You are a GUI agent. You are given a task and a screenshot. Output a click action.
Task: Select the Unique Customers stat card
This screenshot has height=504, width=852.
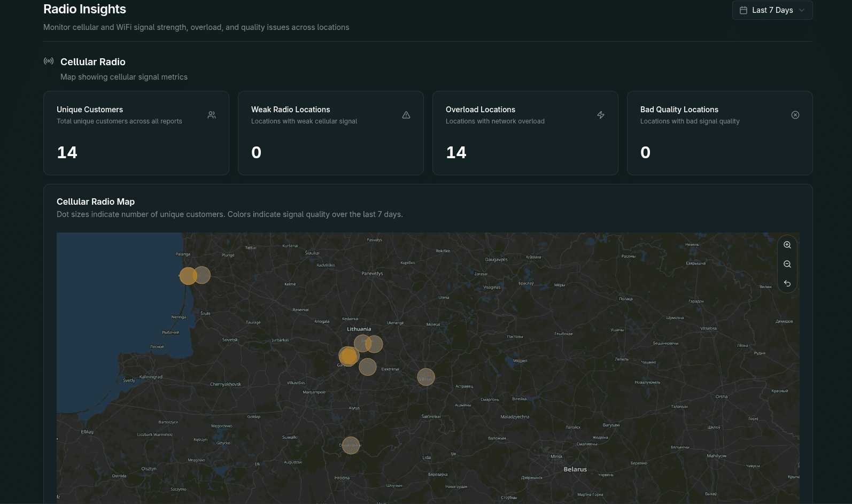pyautogui.click(x=136, y=133)
